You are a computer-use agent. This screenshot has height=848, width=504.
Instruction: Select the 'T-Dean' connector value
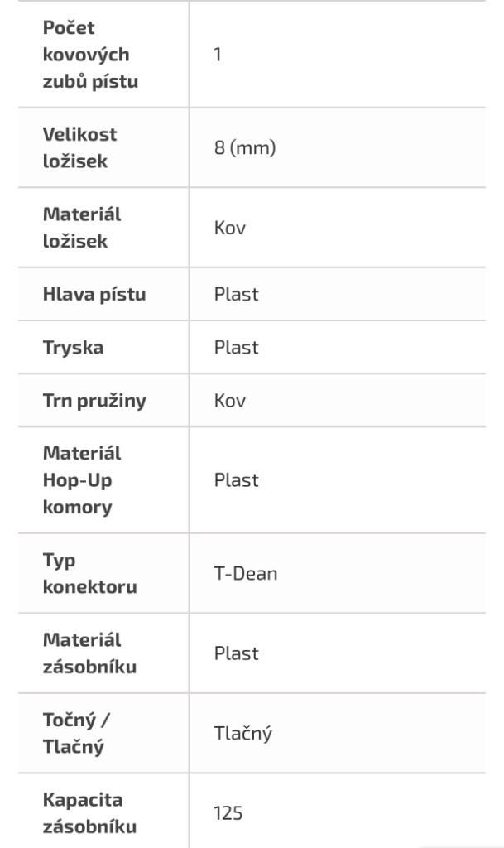tap(246, 574)
